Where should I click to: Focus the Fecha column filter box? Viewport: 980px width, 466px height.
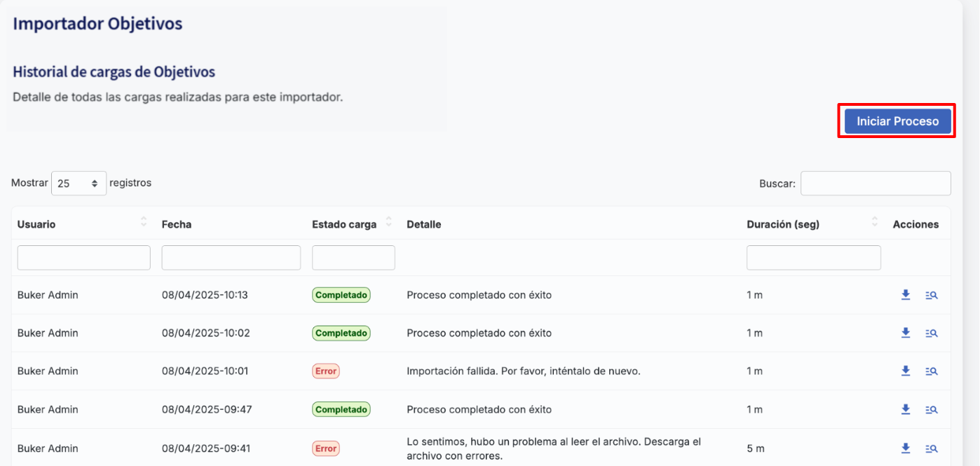231,258
